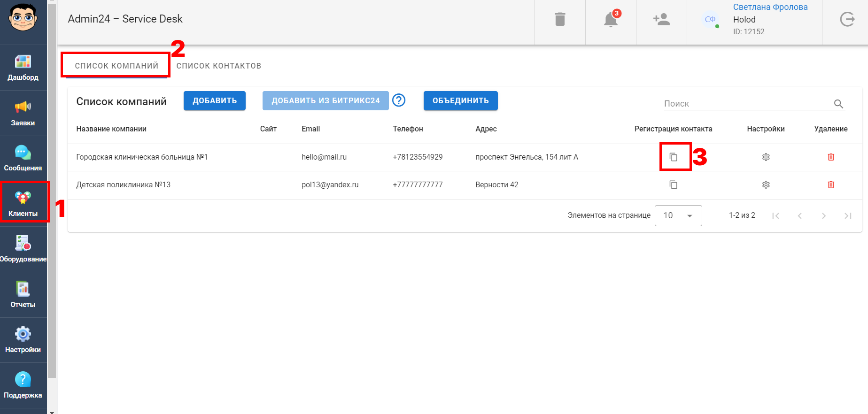Viewport: 868px width, 414px height.
Task: Delete Детская поликлиника №13 company
Action: click(x=831, y=185)
